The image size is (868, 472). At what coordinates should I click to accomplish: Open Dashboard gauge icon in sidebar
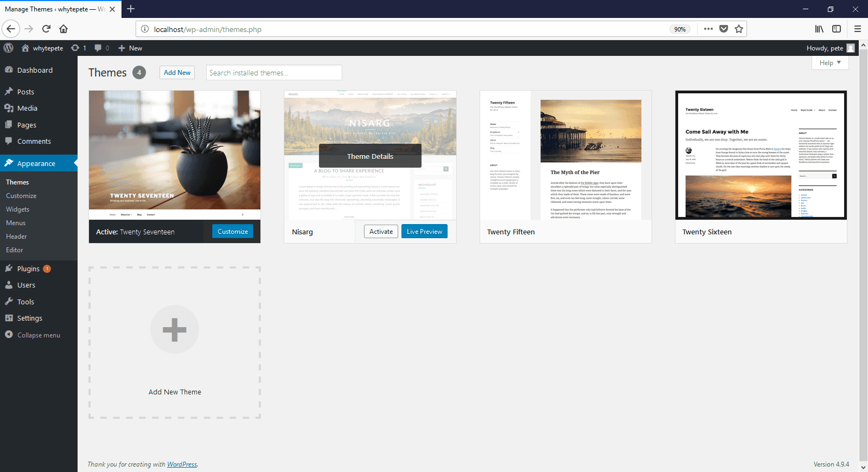pos(9,70)
